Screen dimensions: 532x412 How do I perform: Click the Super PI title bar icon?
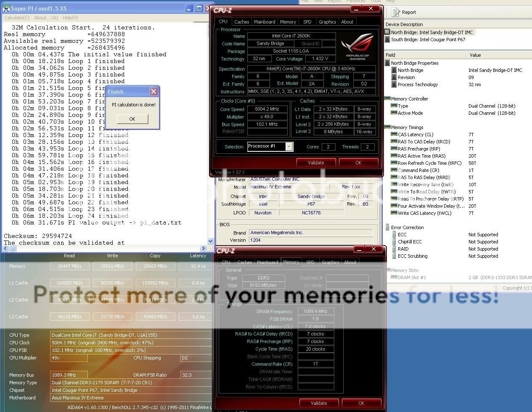coord(6,8)
